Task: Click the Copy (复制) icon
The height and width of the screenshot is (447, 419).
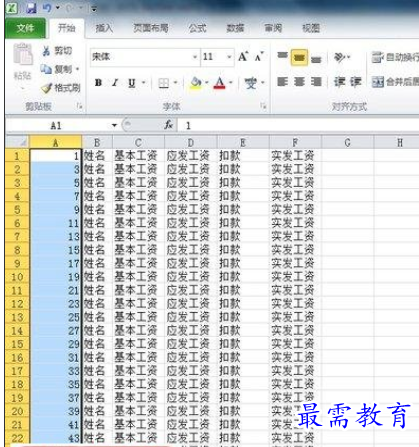Action: tap(46, 69)
